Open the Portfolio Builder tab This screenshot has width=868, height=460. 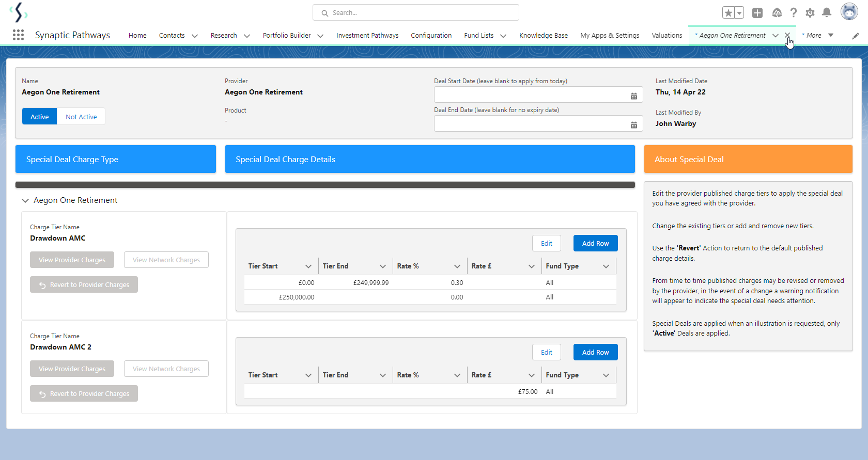click(x=287, y=36)
